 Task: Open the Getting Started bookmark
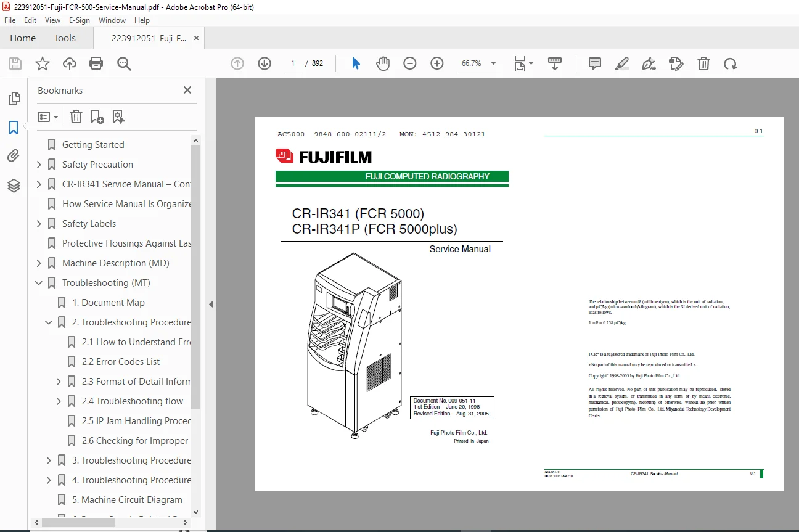[x=93, y=145]
